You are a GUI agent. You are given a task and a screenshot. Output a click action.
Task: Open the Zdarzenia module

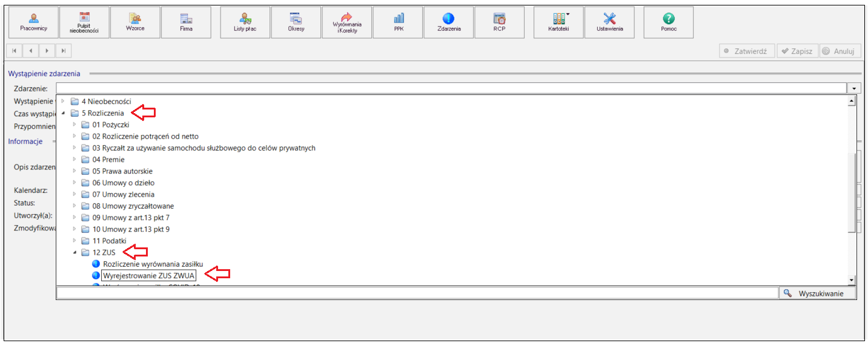(449, 22)
